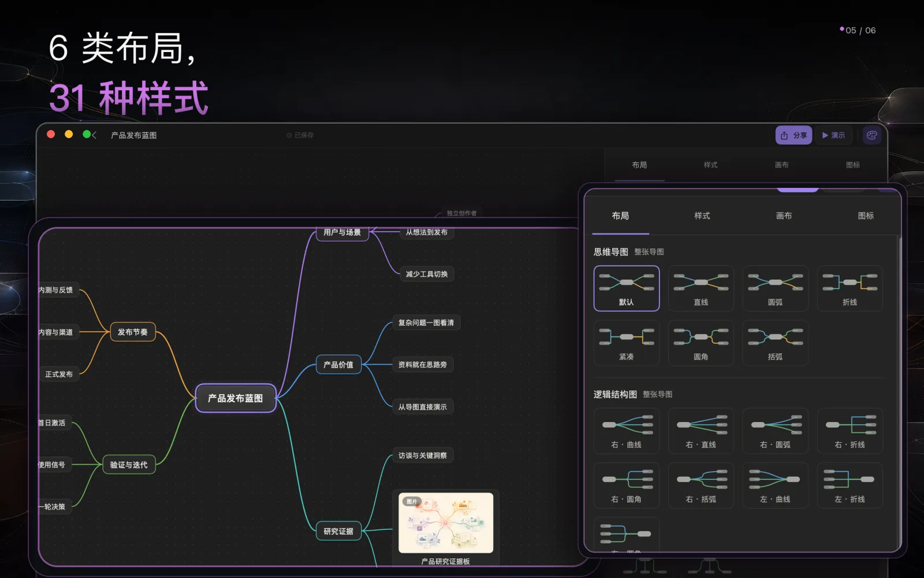Click the 内测与反馈 subtopic
This screenshot has height=578, width=924.
click(x=58, y=290)
